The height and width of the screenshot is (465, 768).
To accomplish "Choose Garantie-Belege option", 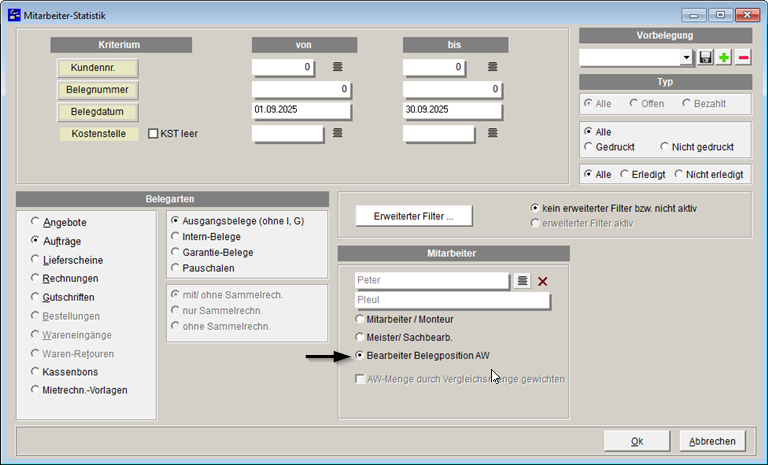I will (x=212, y=252).
